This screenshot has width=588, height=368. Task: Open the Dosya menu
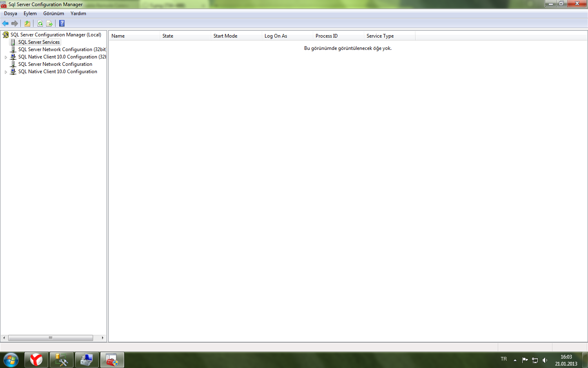click(x=11, y=13)
